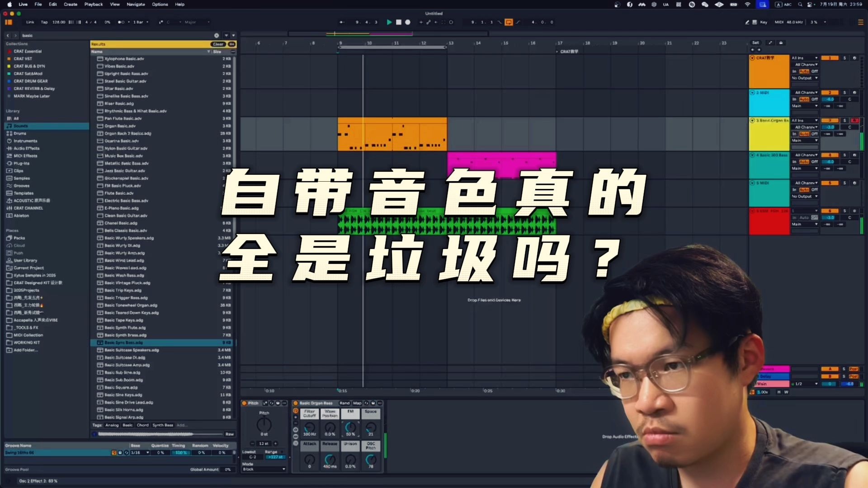Set 2 MIDI monitor to Off
The width and height of the screenshot is (868, 488).
coord(815,99)
